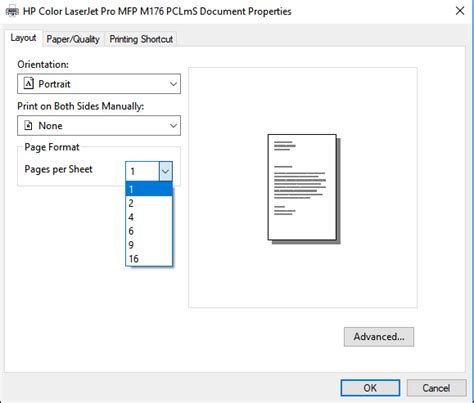Collapse the Pages per Sheet dropdown arrow

(166, 171)
